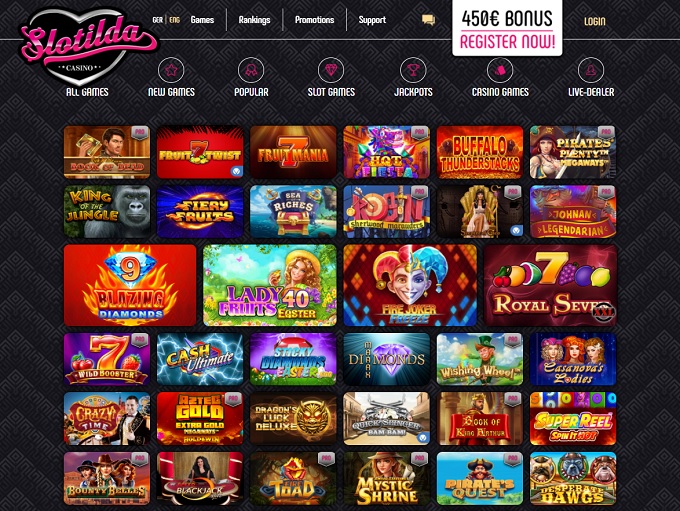Open the Support menu item

point(372,20)
